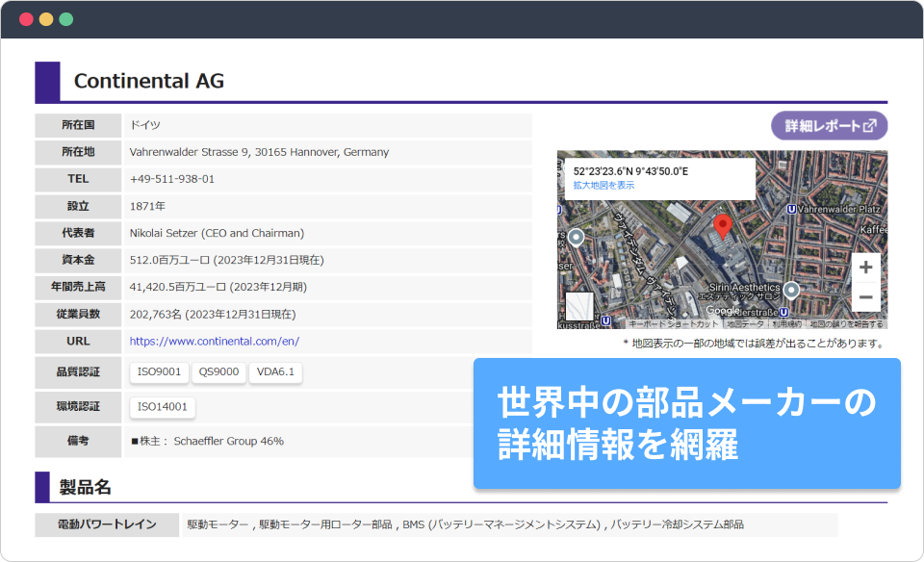Select the ISO14001 environmental tag
Image resolution: width=924 pixels, height=562 pixels.
pyautogui.click(x=163, y=406)
